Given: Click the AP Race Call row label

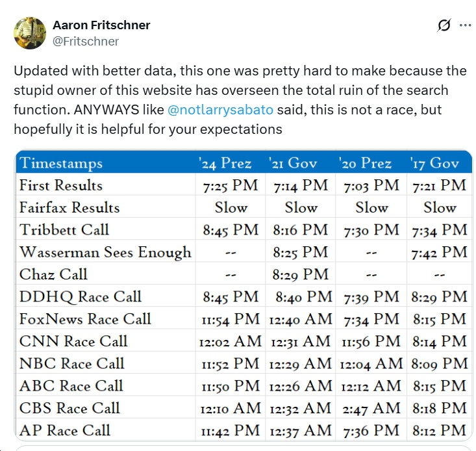Looking at the screenshot, I should [x=65, y=430].
